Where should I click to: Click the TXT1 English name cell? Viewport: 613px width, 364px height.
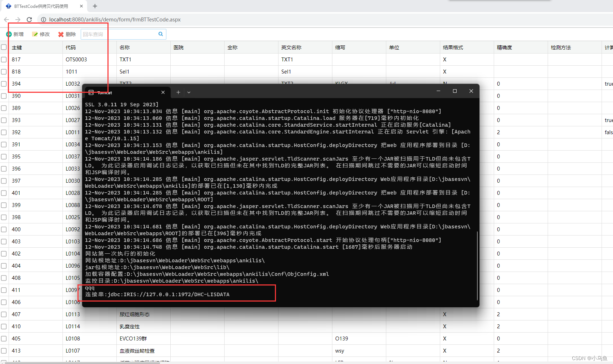click(x=305, y=60)
